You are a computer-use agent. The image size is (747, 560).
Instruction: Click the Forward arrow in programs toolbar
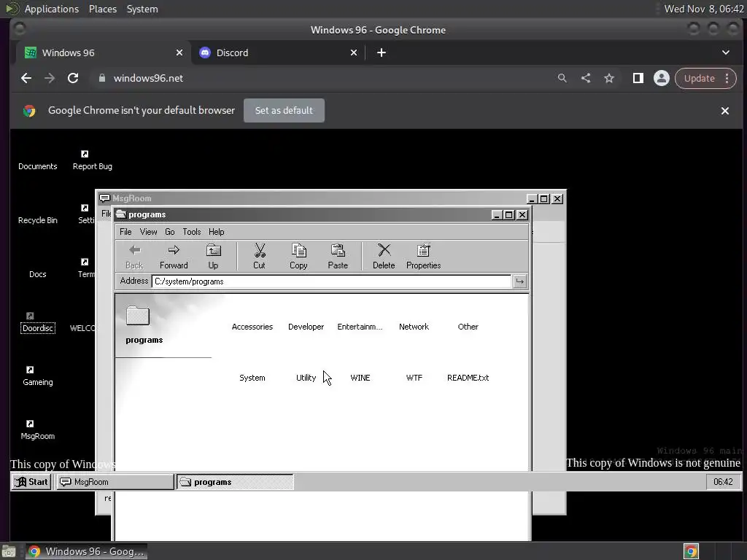pyautogui.click(x=174, y=256)
